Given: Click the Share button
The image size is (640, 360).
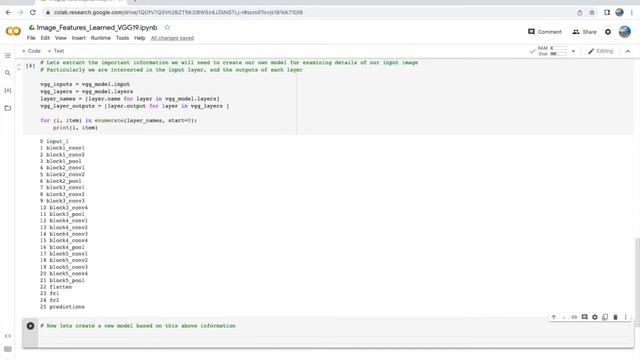Looking at the screenshot, I should (584, 31).
